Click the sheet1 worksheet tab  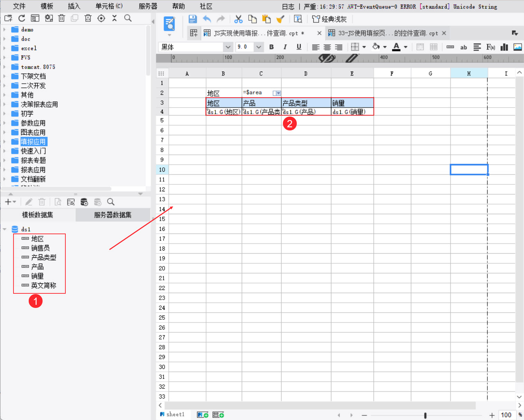tap(172, 414)
